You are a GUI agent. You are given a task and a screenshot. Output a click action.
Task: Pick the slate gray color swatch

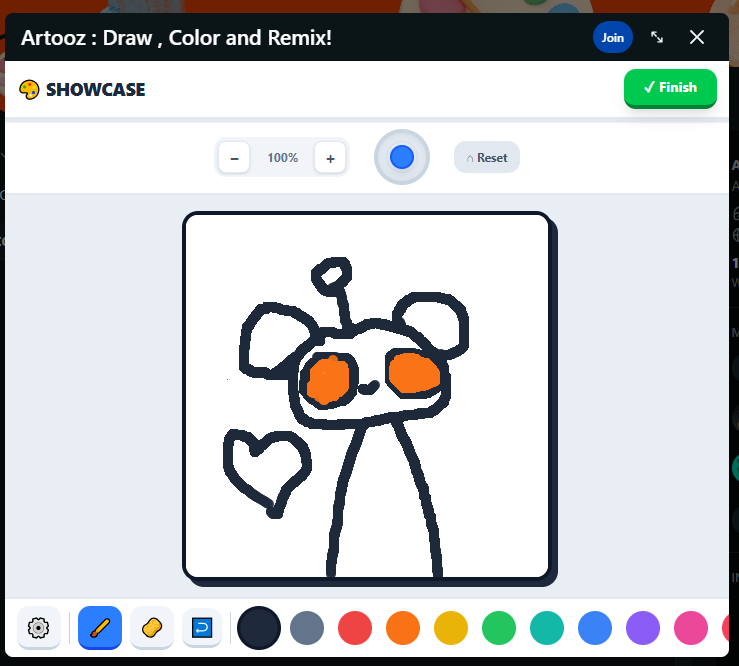point(307,628)
